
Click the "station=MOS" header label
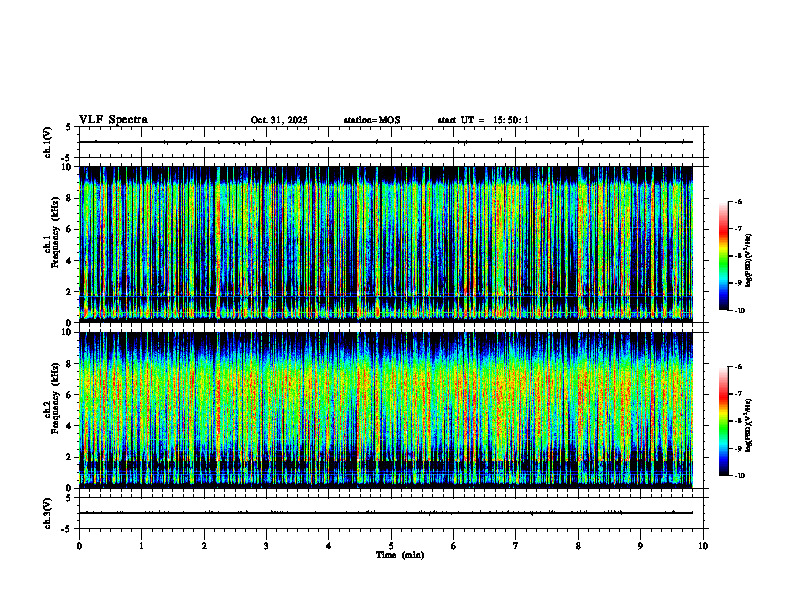coord(372,120)
